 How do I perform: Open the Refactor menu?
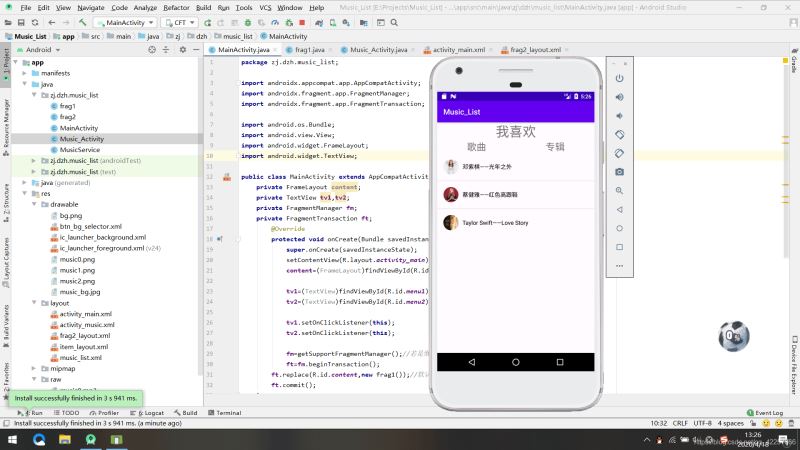(175, 7)
